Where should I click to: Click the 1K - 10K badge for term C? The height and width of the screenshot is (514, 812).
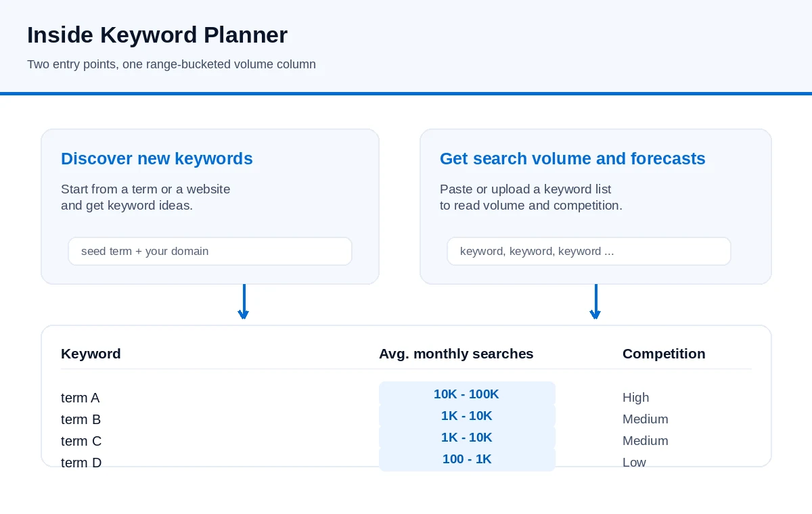(x=467, y=438)
